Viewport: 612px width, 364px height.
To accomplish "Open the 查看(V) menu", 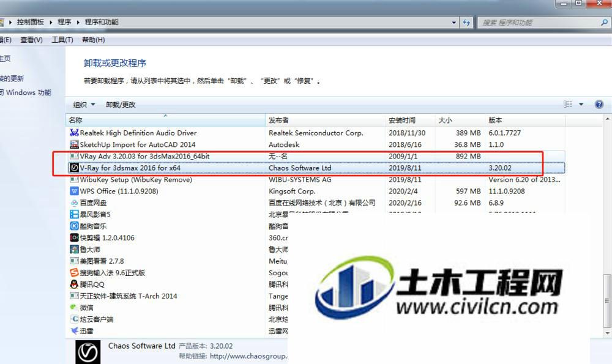I will pyautogui.click(x=31, y=40).
